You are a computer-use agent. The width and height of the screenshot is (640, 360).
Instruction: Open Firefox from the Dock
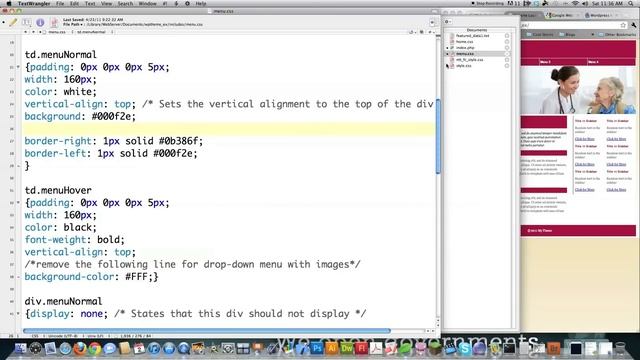click(80, 349)
